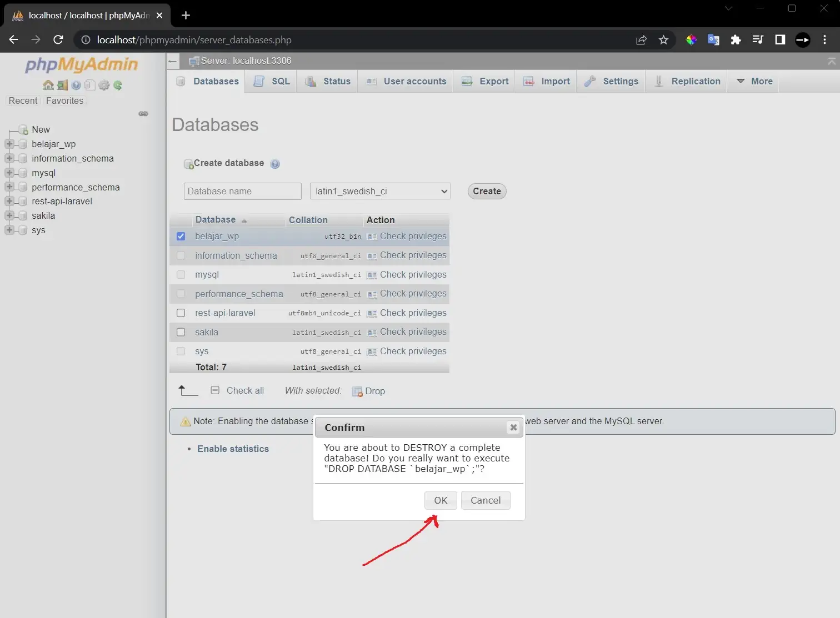Click the browser share page icon
Image resolution: width=840 pixels, height=618 pixels.
(x=641, y=40)
